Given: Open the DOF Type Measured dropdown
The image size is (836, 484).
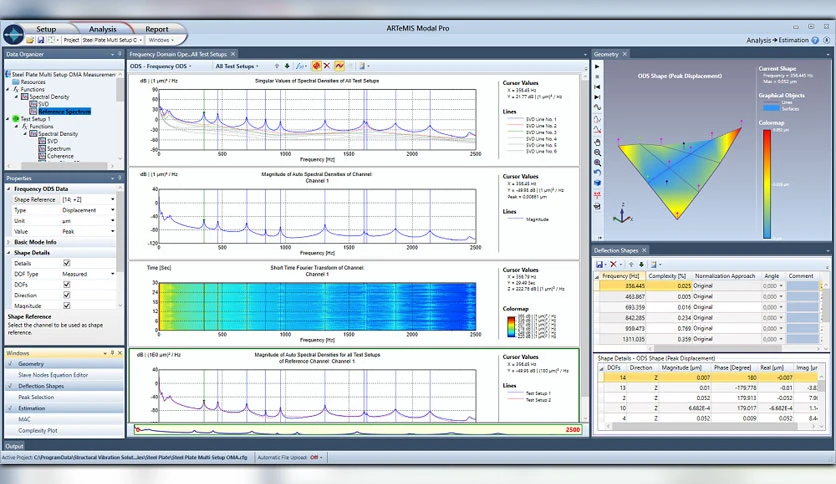Looking at the screenshot, I should [x=112, y=274].
